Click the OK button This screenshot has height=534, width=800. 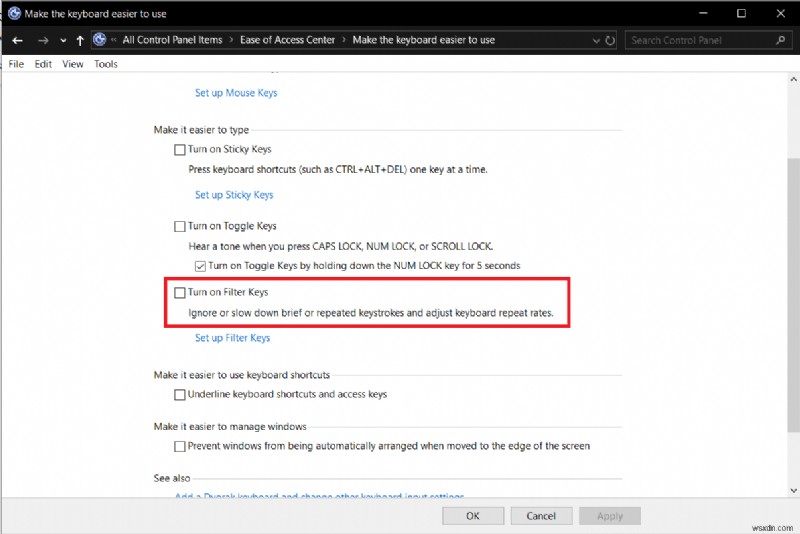tap(473, 516)
